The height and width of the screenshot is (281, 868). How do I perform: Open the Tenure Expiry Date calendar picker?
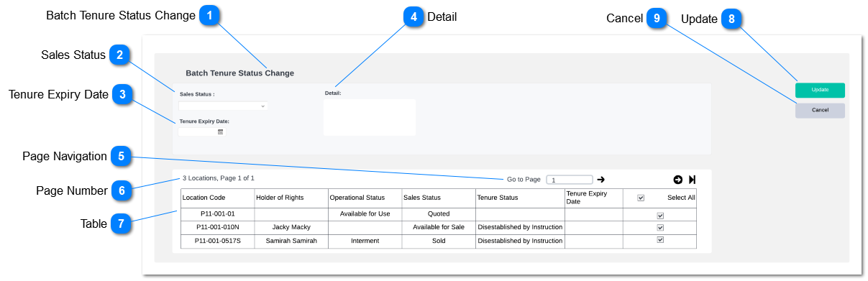point(221,132)
